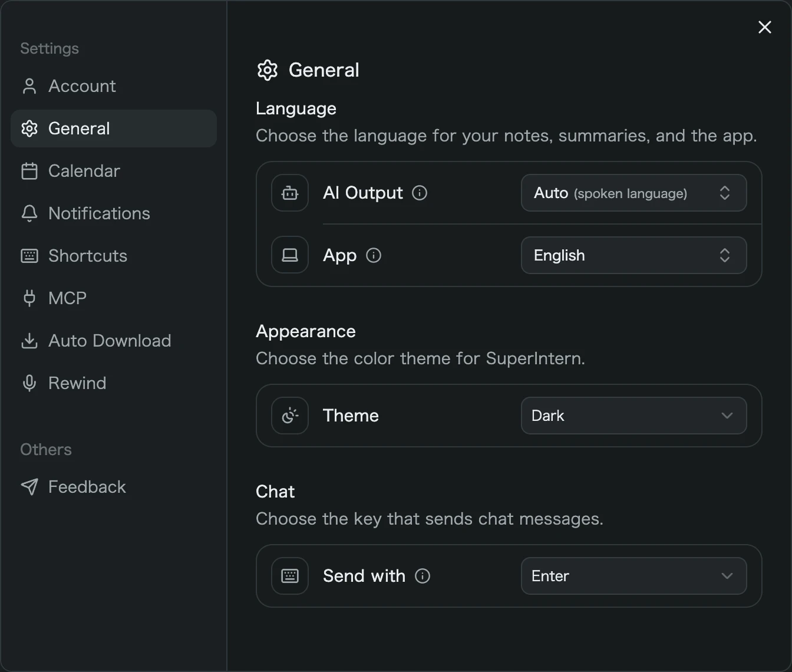Click the Language section heading

pyautogui.click(x=296, y=108)
